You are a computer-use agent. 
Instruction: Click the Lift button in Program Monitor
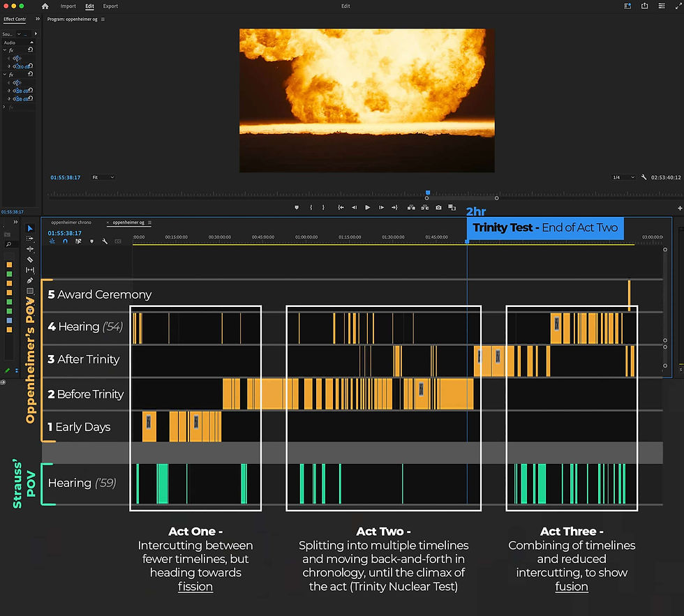pos(411,207)
